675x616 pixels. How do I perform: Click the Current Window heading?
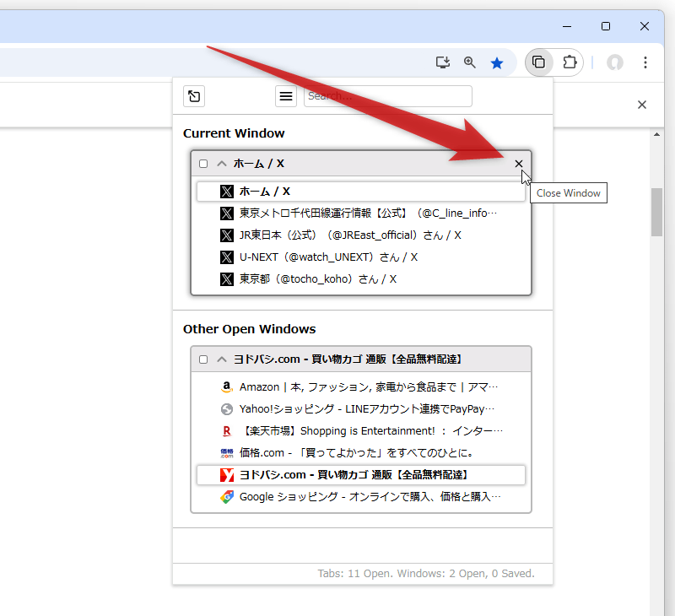click(x=234, y=133)
